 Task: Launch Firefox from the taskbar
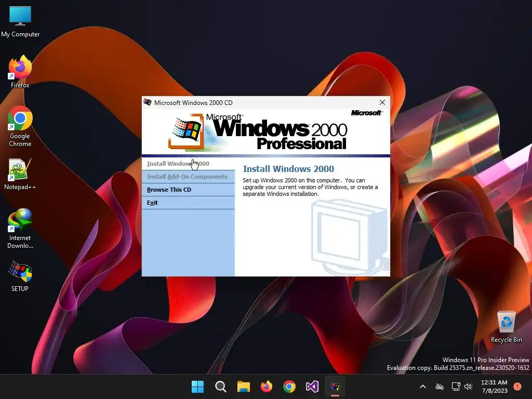[267, 387]
